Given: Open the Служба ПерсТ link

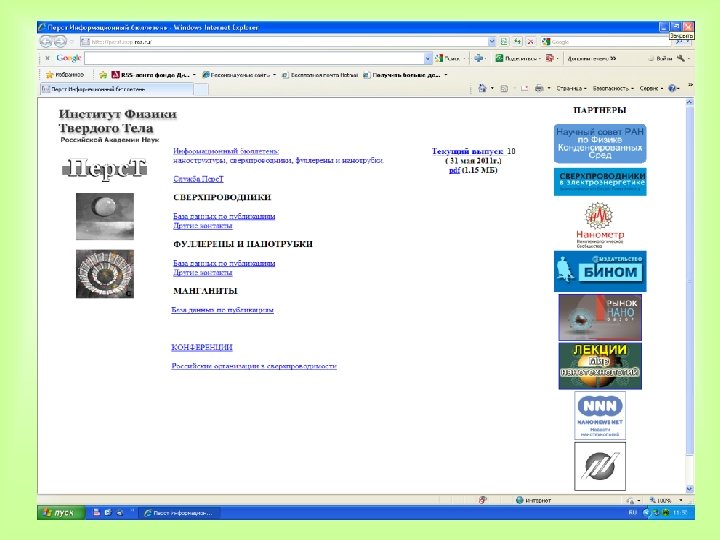Looking at the screenshot, I should (x=198, y=179).
